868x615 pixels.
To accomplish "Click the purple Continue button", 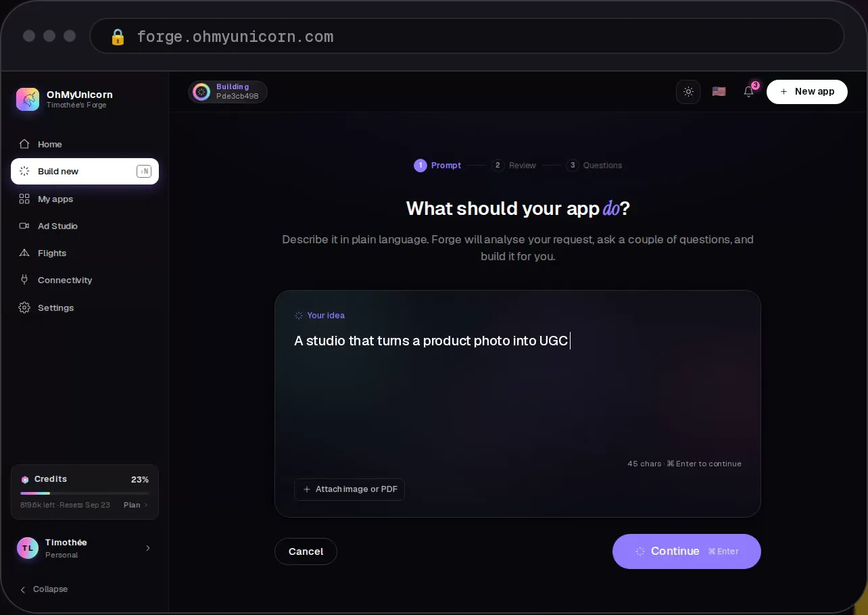I will coord(687,551).
